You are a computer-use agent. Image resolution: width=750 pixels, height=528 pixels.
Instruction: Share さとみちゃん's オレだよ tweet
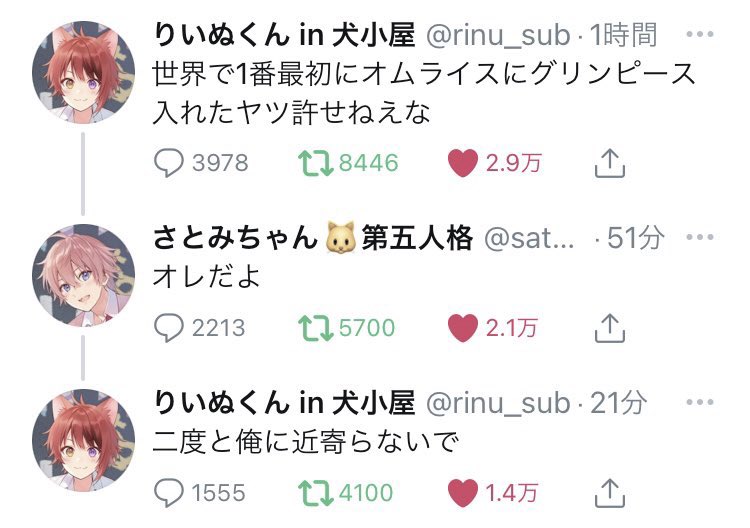click(x=609, y=327)
